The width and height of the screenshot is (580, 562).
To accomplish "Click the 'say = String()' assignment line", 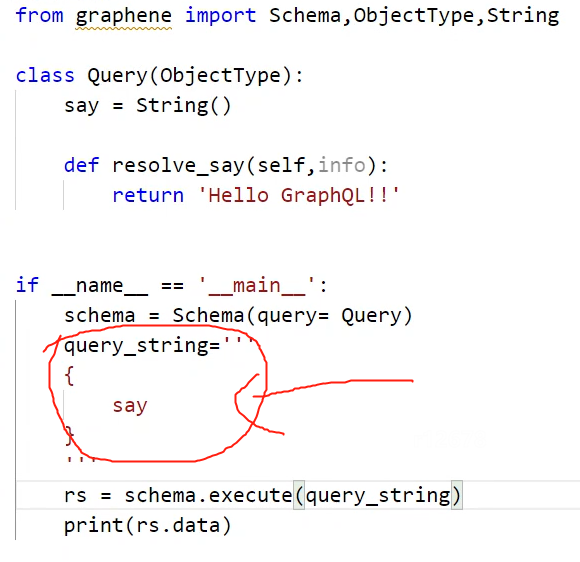I will (148, 106).
